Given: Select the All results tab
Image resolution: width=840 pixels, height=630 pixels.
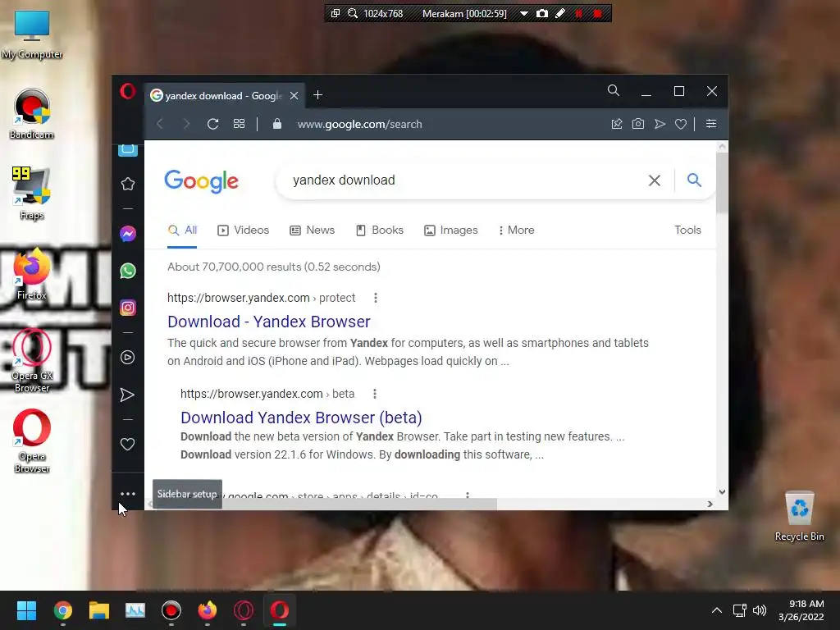Looking at the screenshot, I should pos(183,230).
